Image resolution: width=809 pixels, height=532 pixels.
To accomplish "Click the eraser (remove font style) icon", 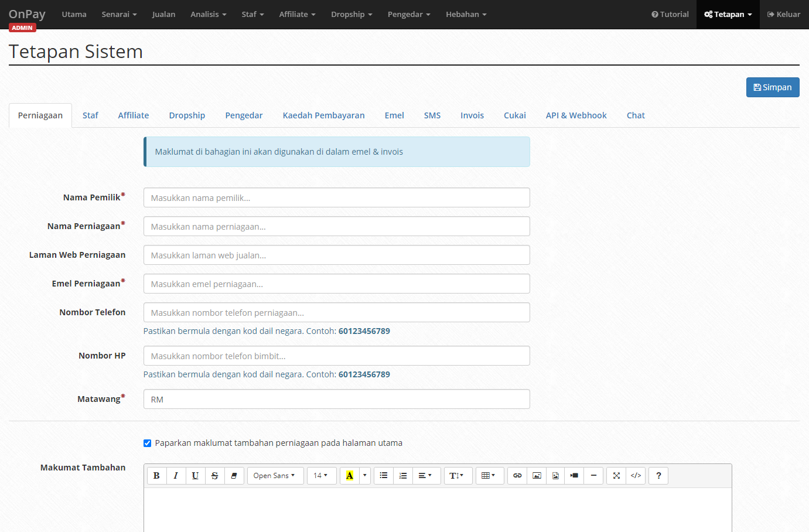I will coord(234,476).
